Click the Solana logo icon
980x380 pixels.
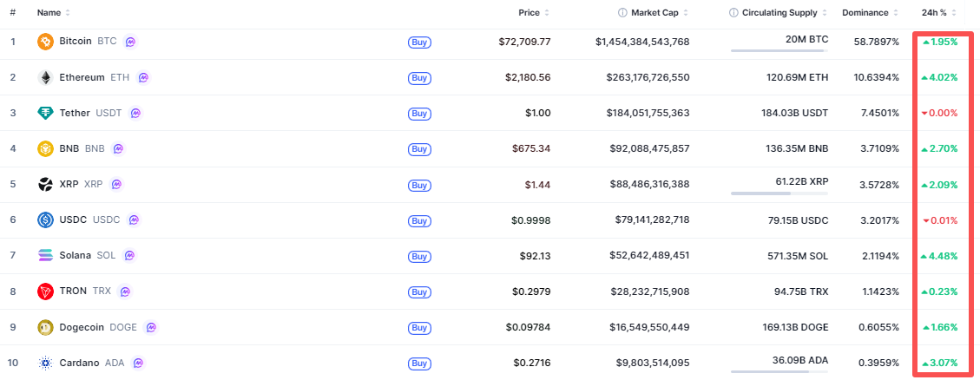[x=46, y=255]
